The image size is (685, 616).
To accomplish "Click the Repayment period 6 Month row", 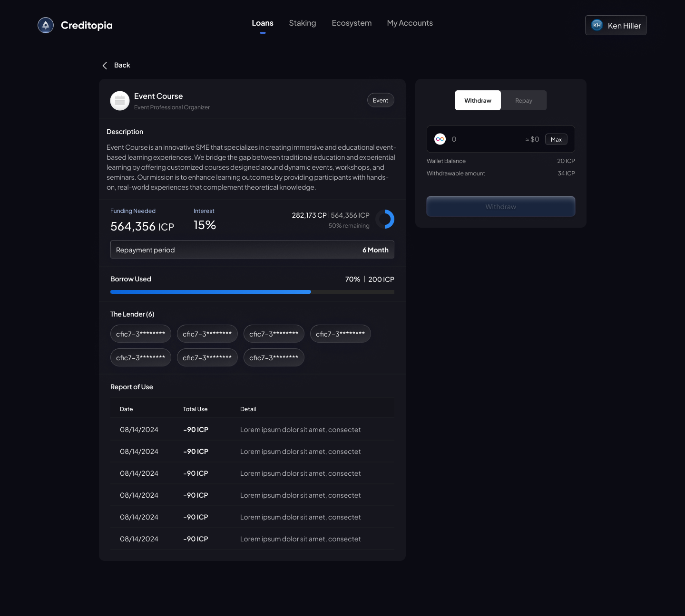I will (x=252, y=250).
